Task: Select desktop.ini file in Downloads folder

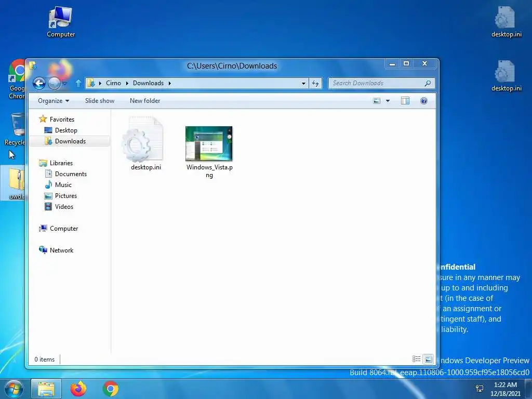Action: [143, 143]
